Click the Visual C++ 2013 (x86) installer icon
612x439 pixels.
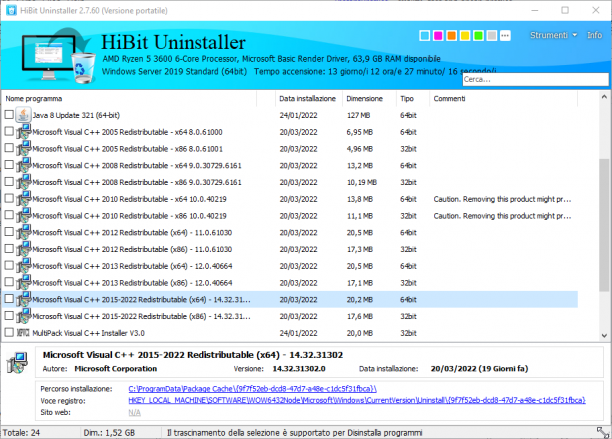point(23,283)
